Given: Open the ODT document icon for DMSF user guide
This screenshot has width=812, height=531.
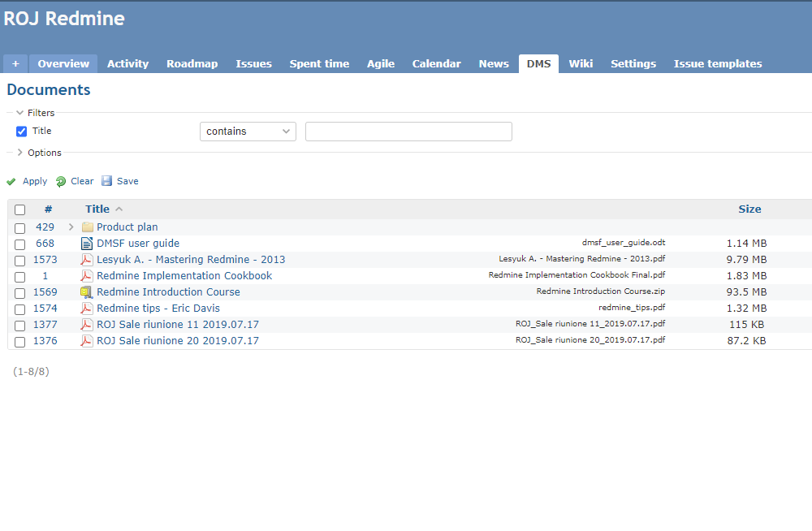Looking at the screenshot, I should pyautogui.click(x=86, y=244).
